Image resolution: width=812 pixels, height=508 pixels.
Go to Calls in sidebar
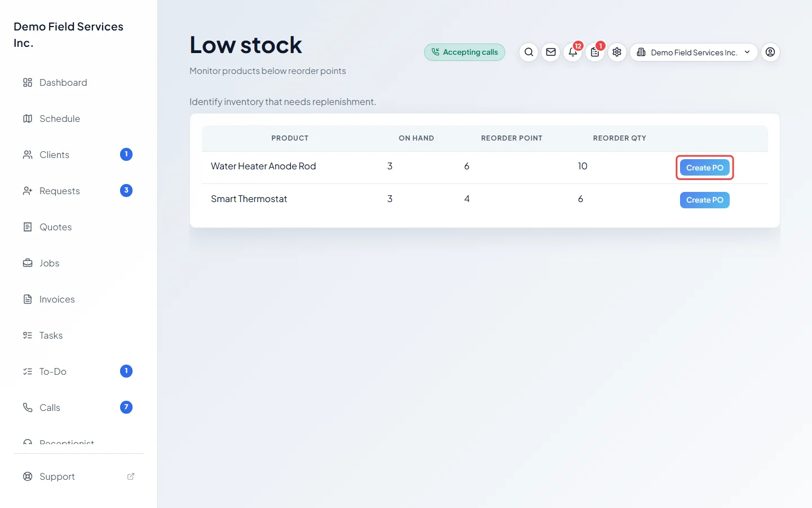(x=79, y=408)
